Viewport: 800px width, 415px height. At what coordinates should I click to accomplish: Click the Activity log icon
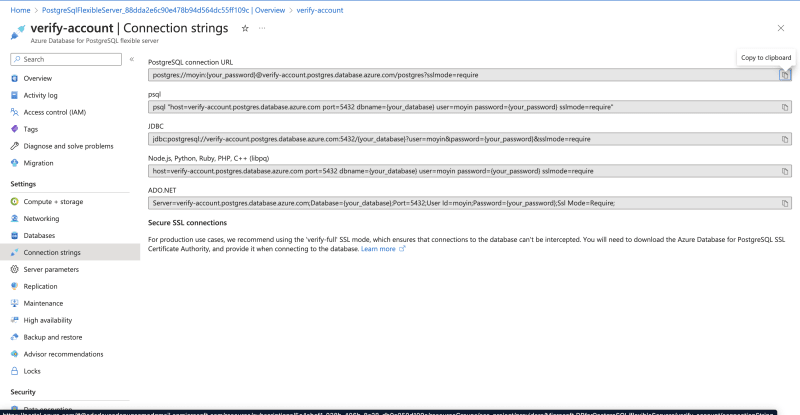(14, 95)
